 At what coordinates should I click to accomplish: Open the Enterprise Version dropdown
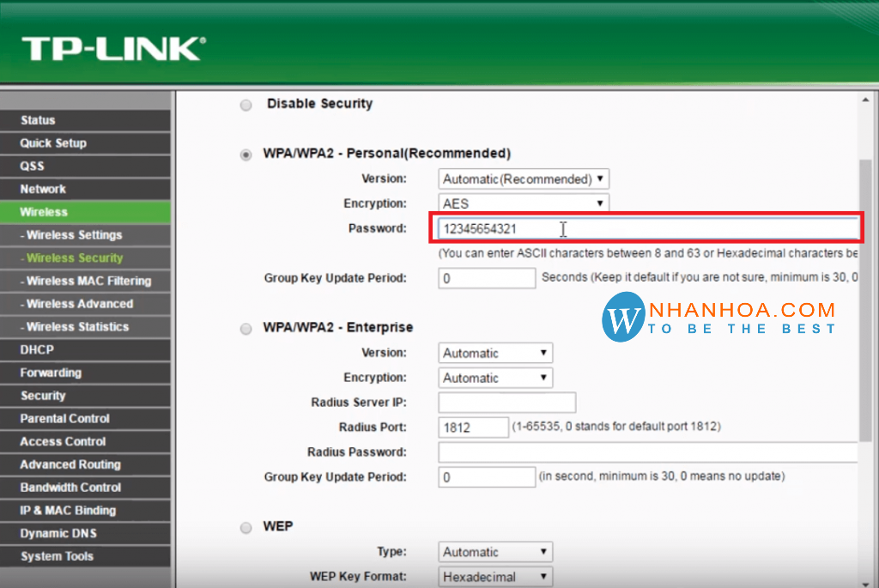[x=494, y=353]
